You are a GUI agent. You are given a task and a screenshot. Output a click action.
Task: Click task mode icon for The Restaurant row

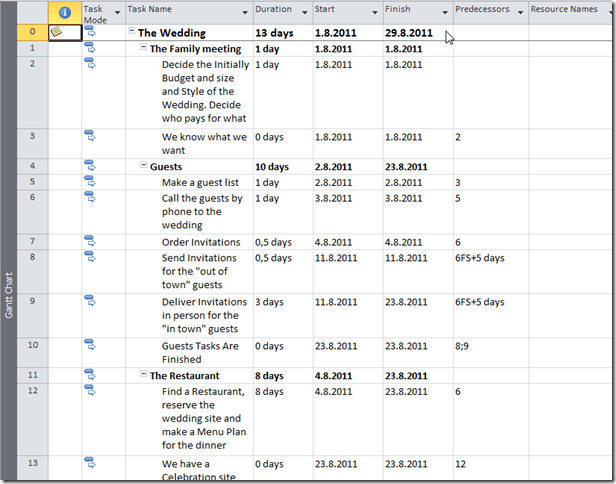pos(90,375)
